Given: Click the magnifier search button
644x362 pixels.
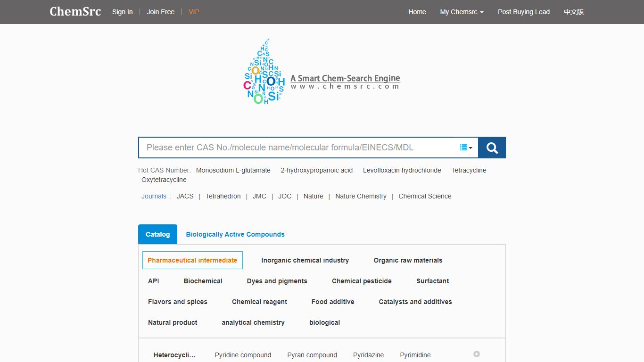Looking at the screenshot, I should (492, 148).
